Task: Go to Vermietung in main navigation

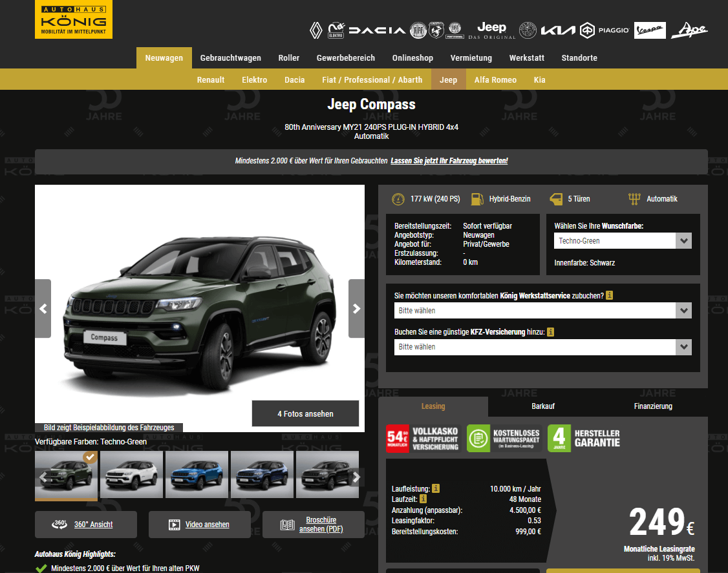Action: click(471, 58)
